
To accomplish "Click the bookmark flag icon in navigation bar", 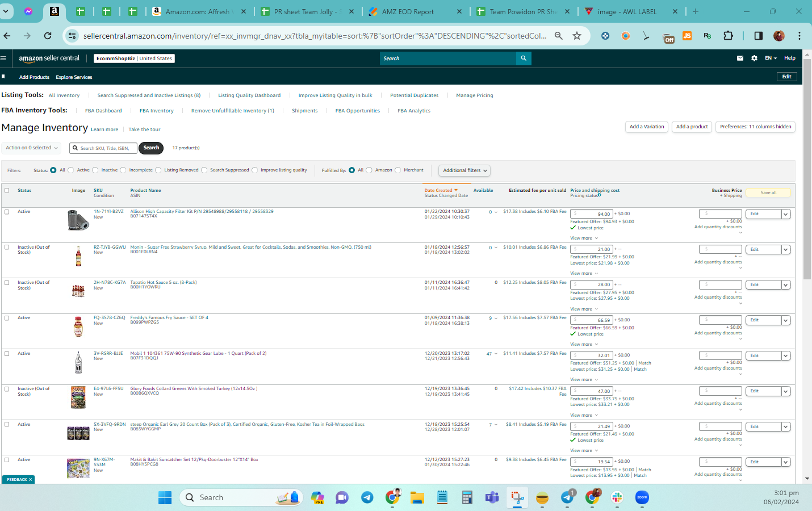I will point(3,77).
